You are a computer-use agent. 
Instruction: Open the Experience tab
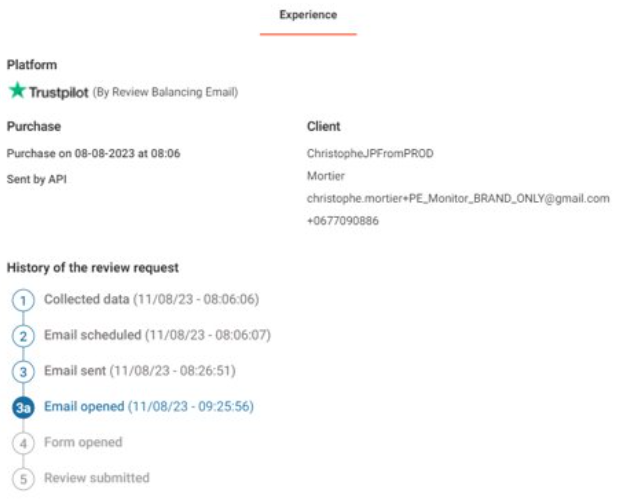point(308,16)
